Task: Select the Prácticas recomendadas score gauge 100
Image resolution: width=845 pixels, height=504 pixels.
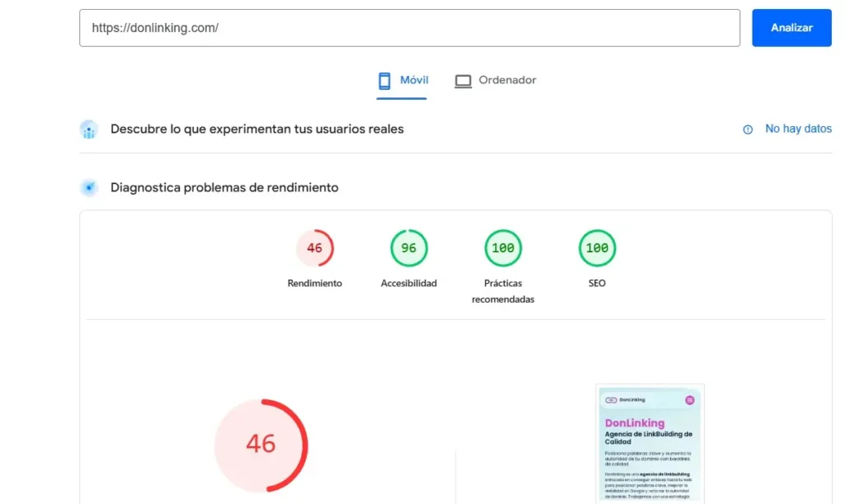Action: coord(503,247)
